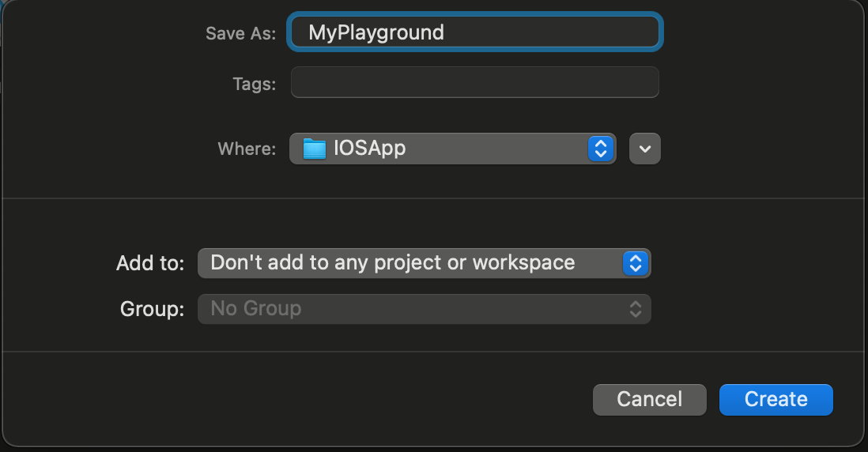Expand the file browser with the chevron button
Viewport: 868px width, 452px height.
pyautogui.click(x=645, y=149)
